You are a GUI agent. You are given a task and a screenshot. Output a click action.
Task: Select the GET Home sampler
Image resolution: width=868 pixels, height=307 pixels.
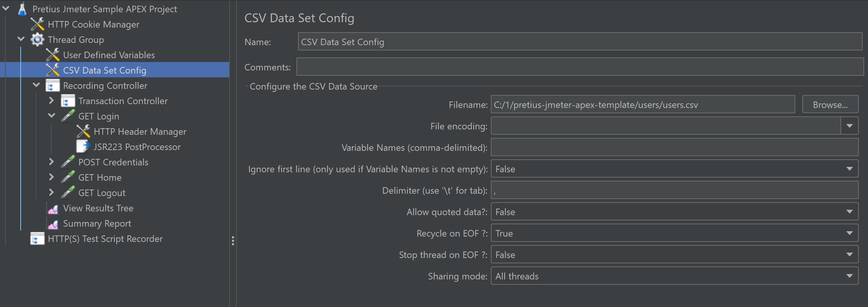coord(99,178)
